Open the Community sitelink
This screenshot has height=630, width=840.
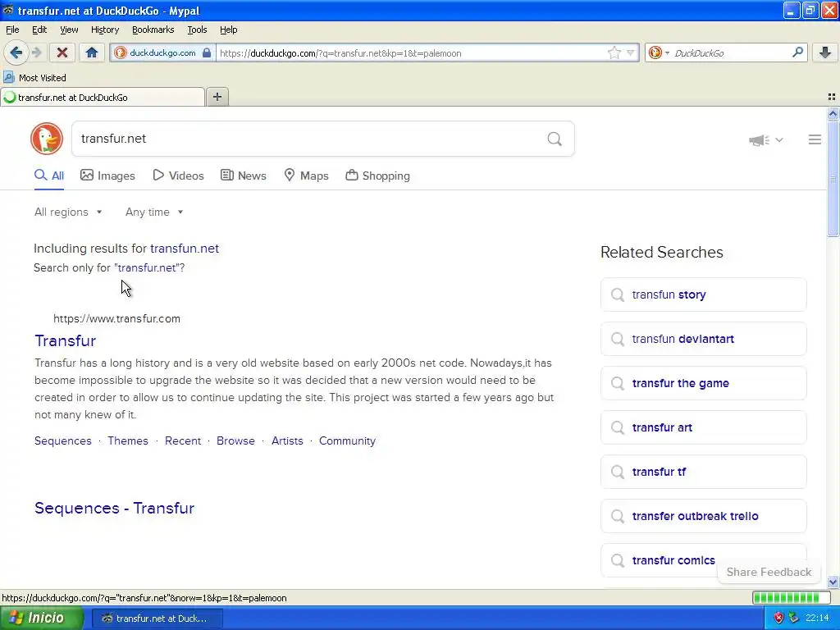(347, 441)
